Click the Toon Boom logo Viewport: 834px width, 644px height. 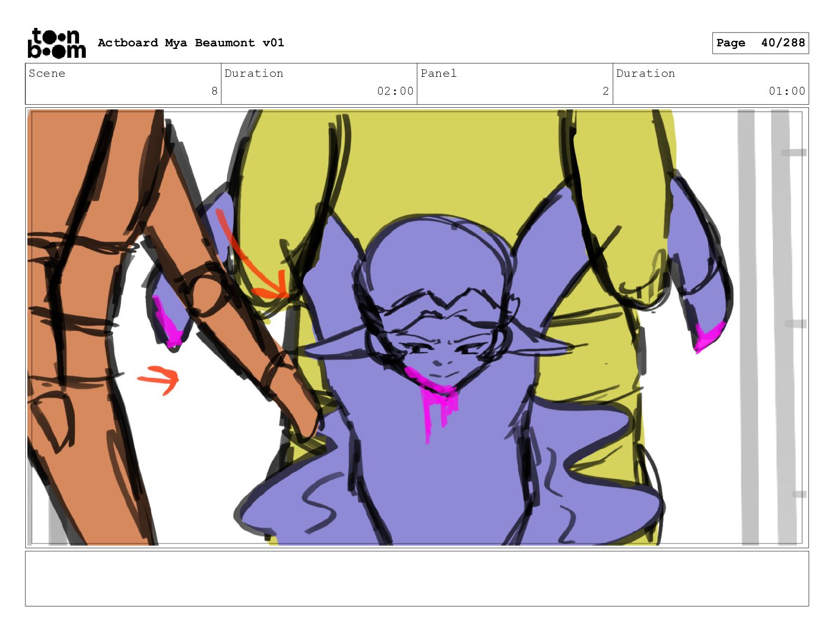click(56, 43)
